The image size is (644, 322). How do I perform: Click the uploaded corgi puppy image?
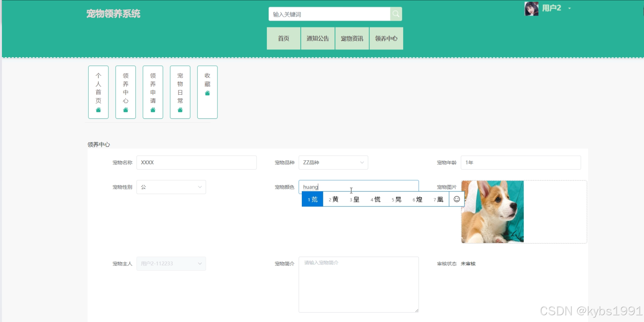(x=492, y=212)
